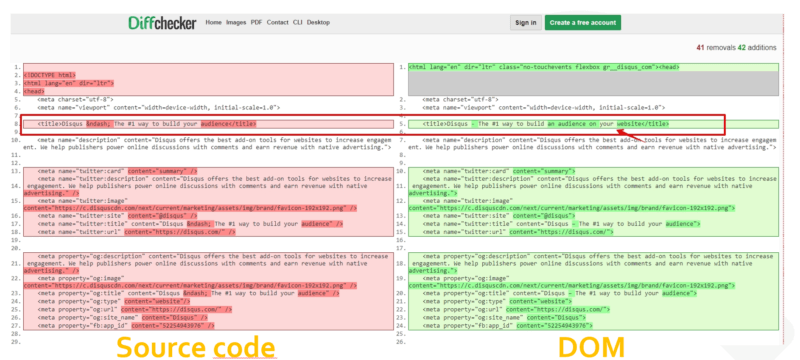Click the added twitter:url line
The image size is (800, 360).
pyautogui.click(x=517, y=232)
